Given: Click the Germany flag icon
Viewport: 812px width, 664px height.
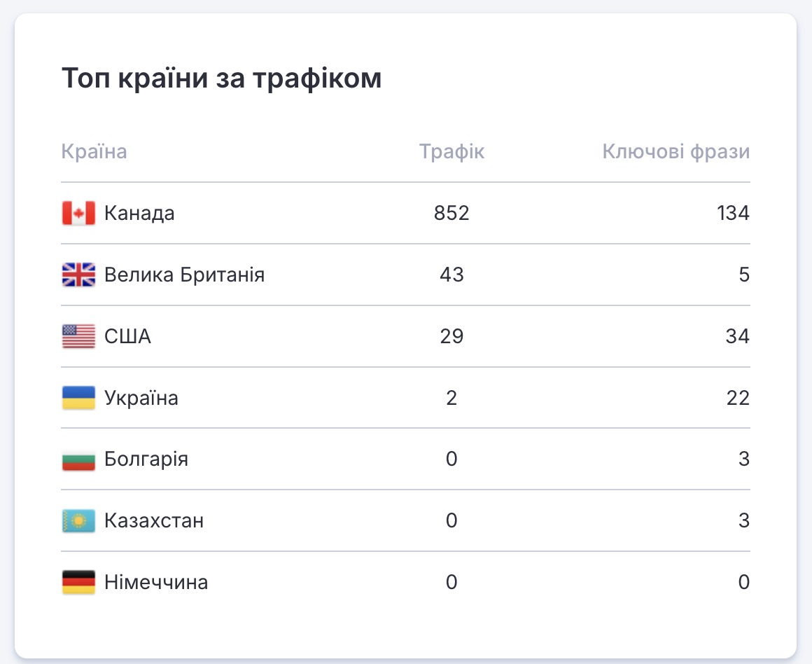Looking at the screenshot, I should click(x=78, y=582).
